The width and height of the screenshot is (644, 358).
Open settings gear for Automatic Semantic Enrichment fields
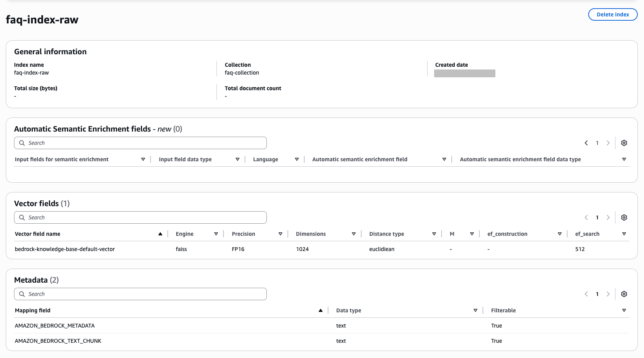[x=624, y=143]
